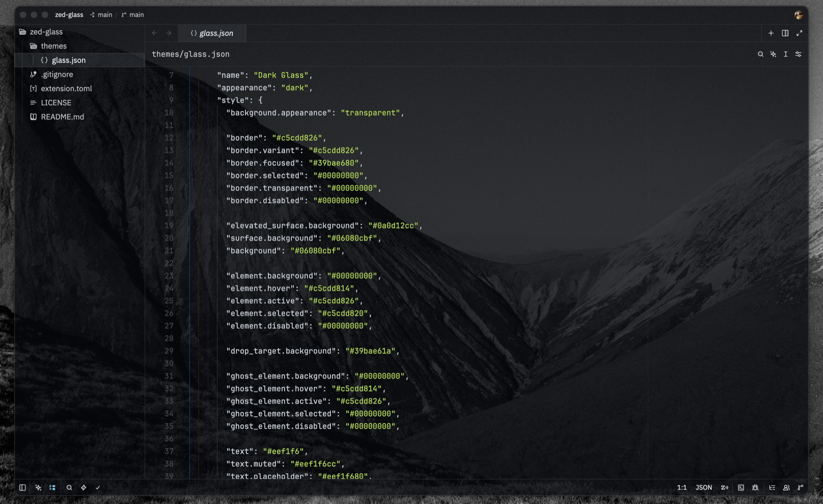
Task: Click line number 29 in the gutter
Action: 169,351
